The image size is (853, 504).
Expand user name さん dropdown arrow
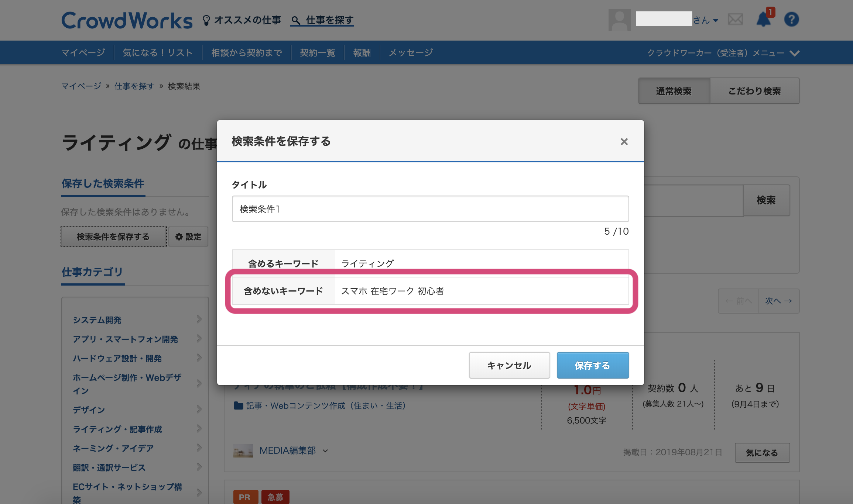(716, 21)
